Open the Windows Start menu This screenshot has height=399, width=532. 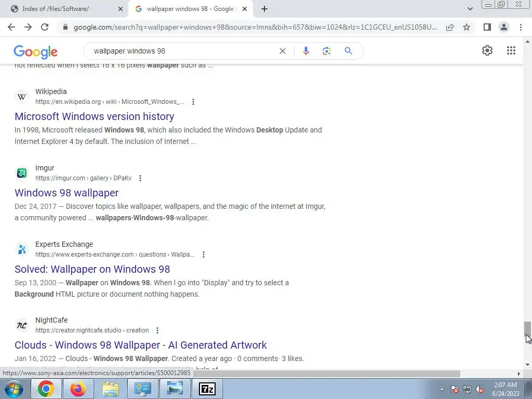click(x=14, y=389)
